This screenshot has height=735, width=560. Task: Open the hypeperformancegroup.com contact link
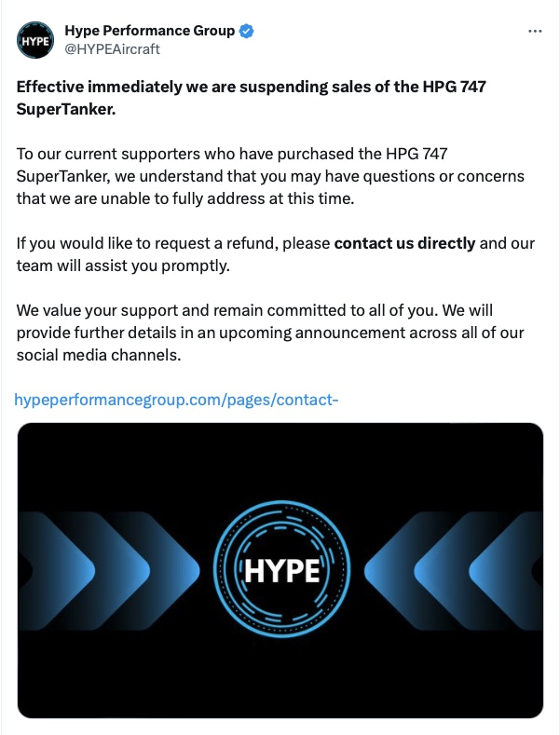coord(177,401)
